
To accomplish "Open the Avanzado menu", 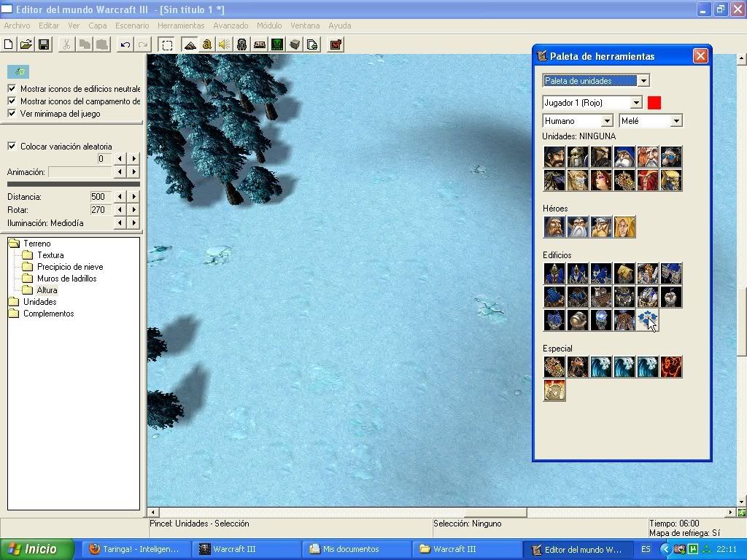I will (231, 26).
